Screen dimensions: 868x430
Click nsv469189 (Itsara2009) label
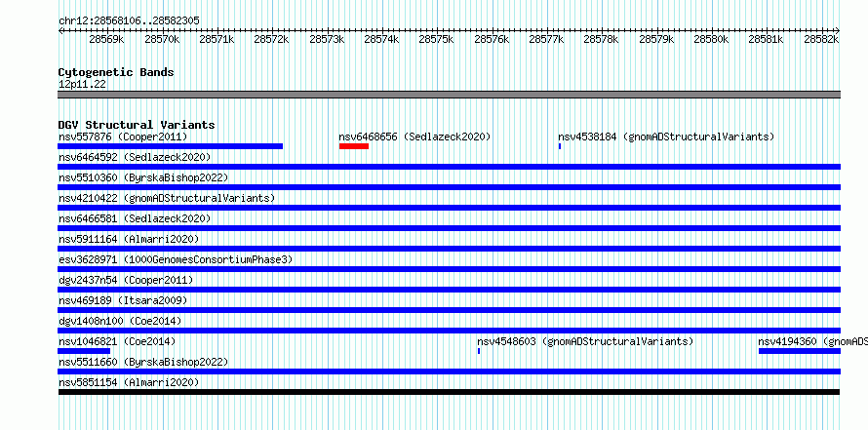click(x=123, y=300)
